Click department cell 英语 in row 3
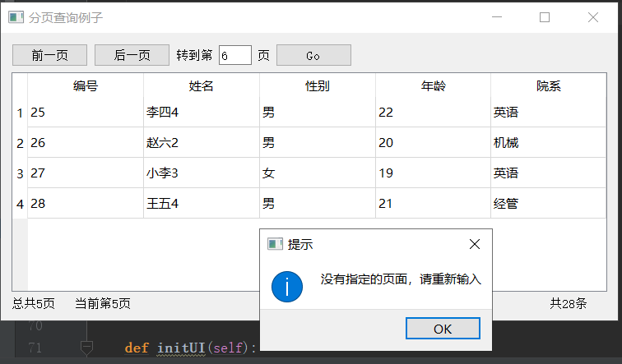The width and height of the screenshot is (622, 364). (x=549, y=173)
